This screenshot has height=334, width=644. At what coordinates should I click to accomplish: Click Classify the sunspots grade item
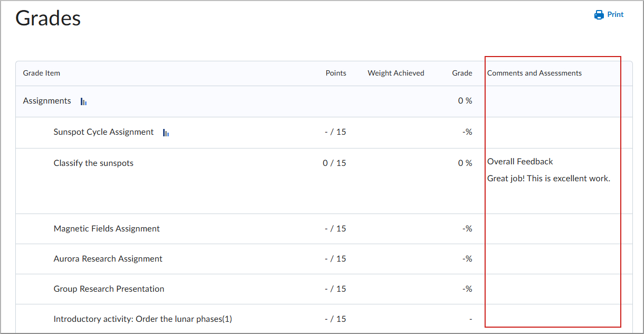(93, 163)
